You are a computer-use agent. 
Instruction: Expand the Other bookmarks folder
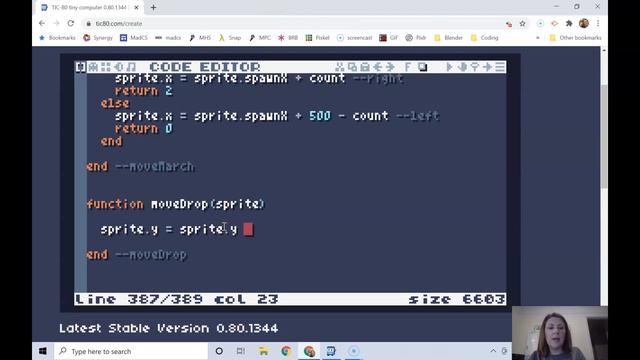(x=576, y=38)
